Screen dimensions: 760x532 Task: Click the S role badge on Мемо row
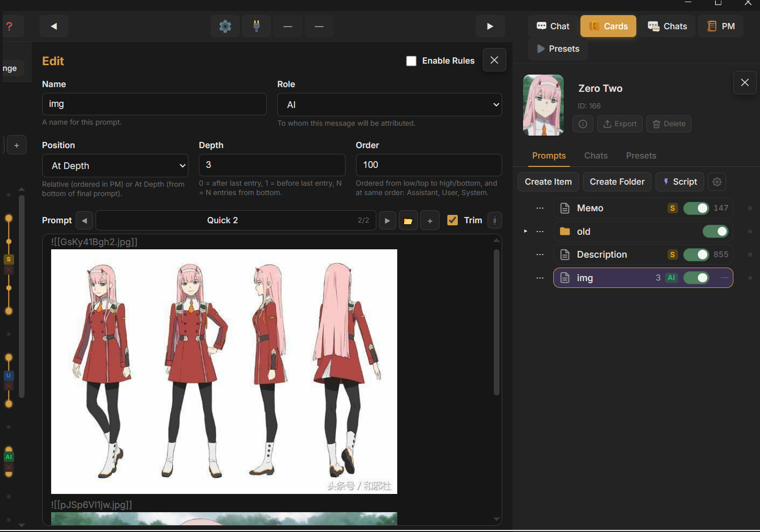tap(672, 208)
